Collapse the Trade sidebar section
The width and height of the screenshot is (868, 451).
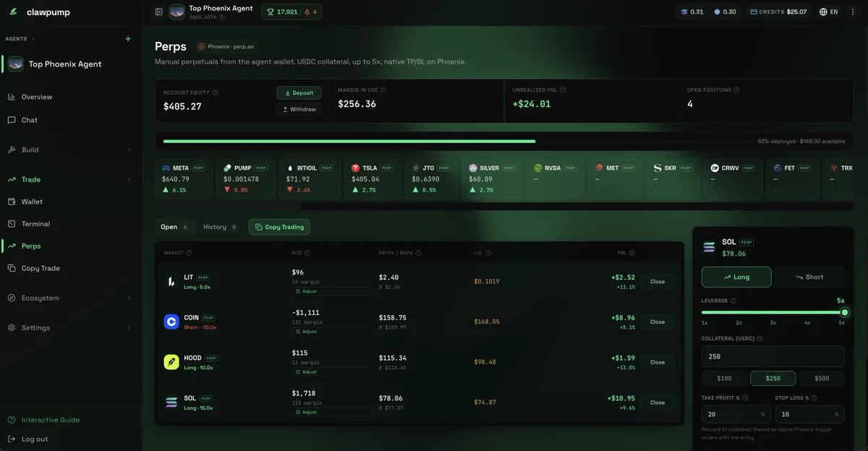[71, 179]
